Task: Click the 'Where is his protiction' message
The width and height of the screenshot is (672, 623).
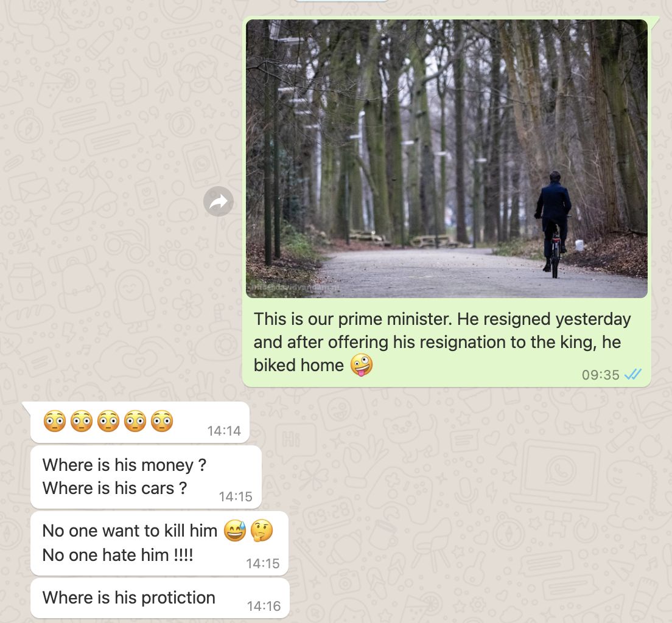Action: point(160,598)
